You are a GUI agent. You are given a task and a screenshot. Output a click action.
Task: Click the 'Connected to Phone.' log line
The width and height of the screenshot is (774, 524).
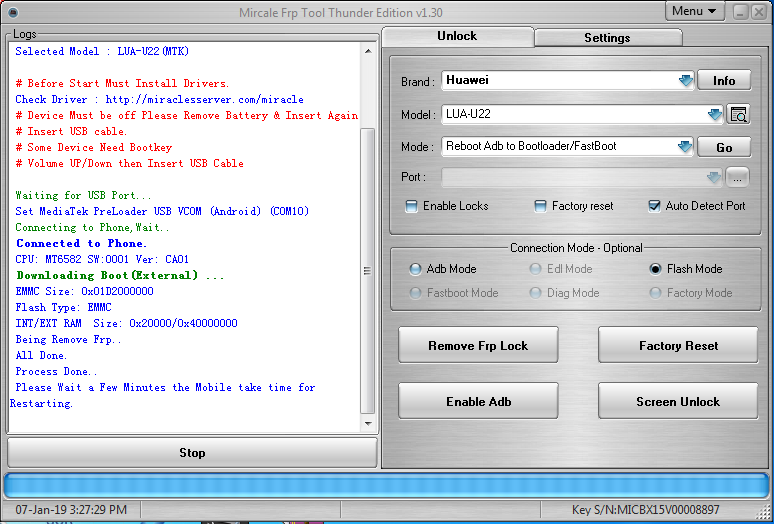coord(81,243)
